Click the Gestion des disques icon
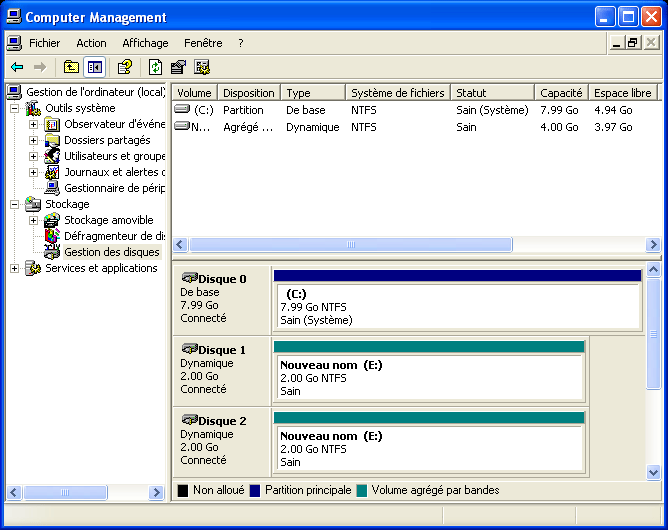The width and height of the screenshot is (668, 530). [x=52, y=252]
